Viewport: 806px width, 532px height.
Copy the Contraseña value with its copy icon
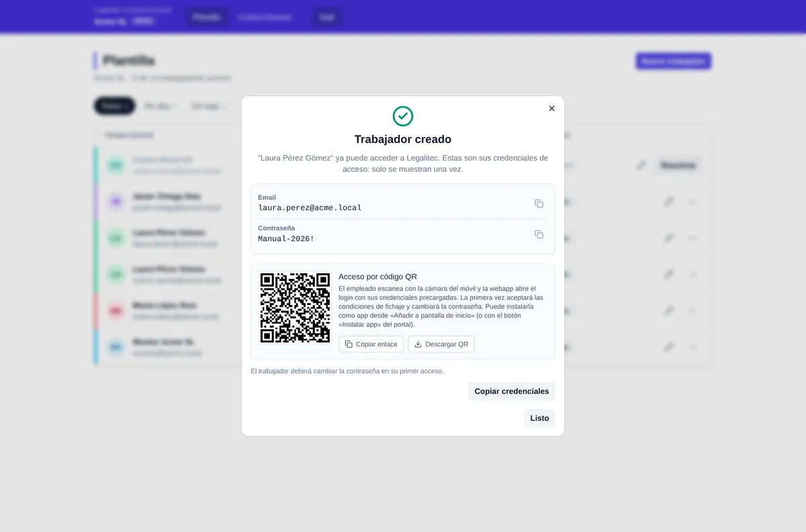point(539,234)
